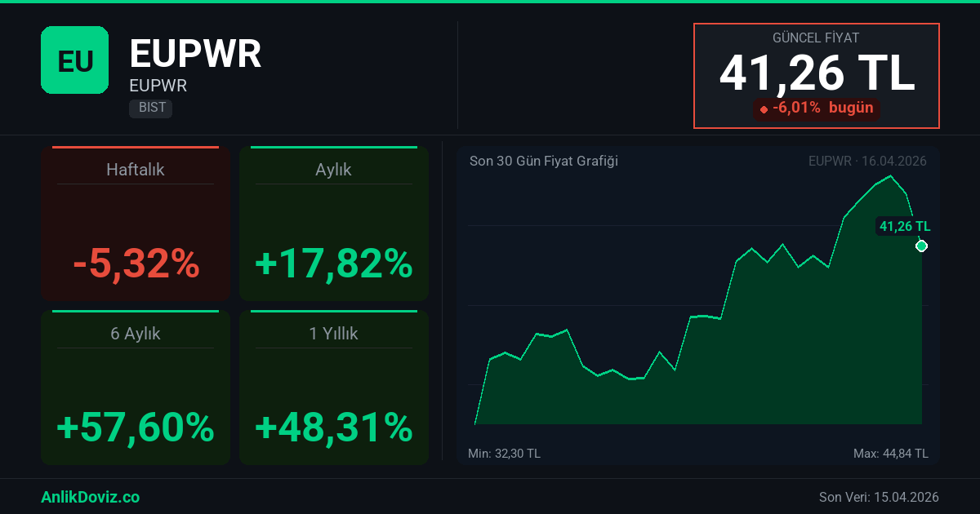The width and height of the screenshot is (980, 514).
Task: Select the BIST exchange badge
Action: coord(151,108)
